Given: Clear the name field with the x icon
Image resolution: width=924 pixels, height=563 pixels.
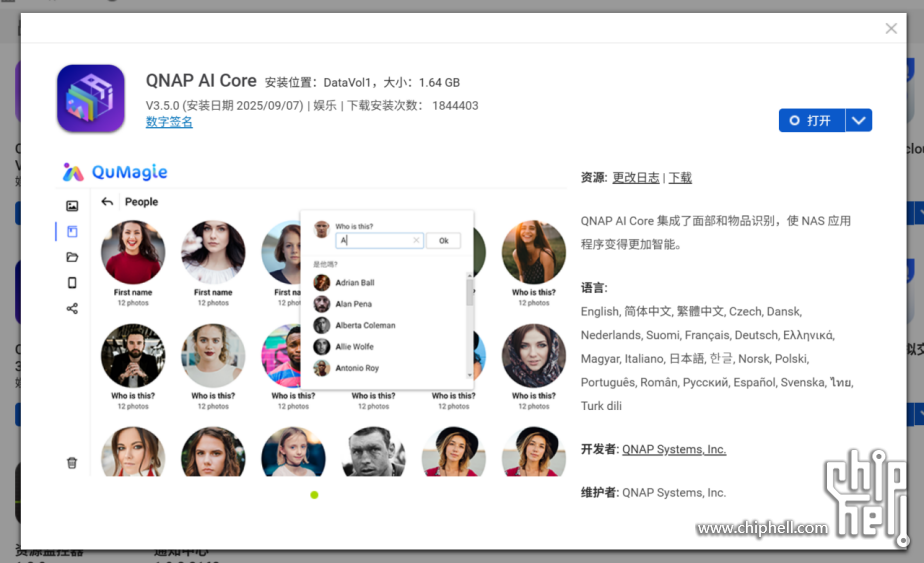Looking at the screenshot, I should click(x=416, y=241).
